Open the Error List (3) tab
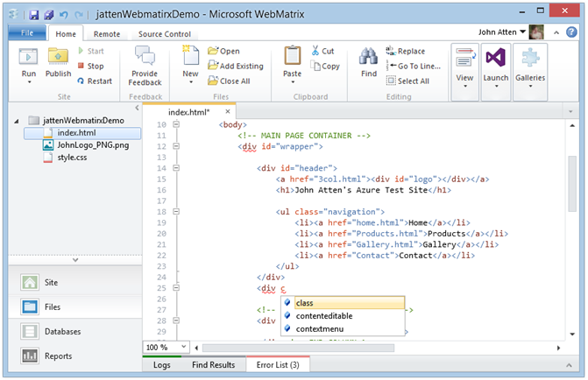The width and height of the screenshot is (588, 380). point(278,364)
